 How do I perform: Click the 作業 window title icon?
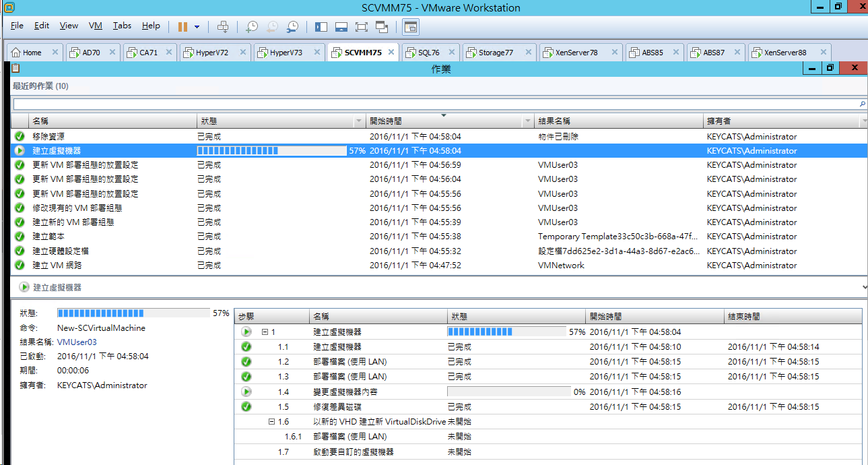point(15,68)
